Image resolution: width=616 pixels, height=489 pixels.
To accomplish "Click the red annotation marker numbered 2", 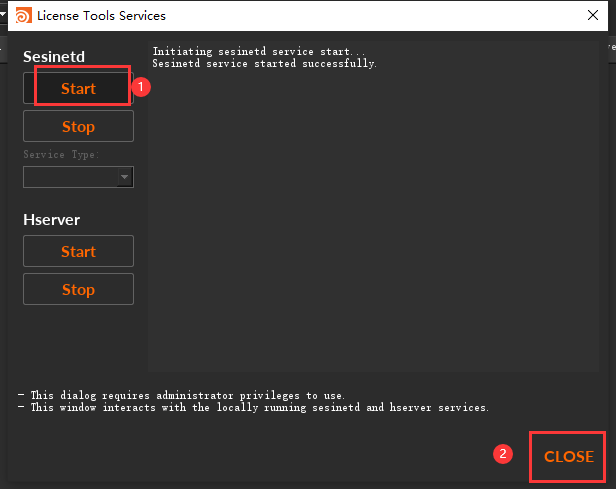I will click(504, 454).
